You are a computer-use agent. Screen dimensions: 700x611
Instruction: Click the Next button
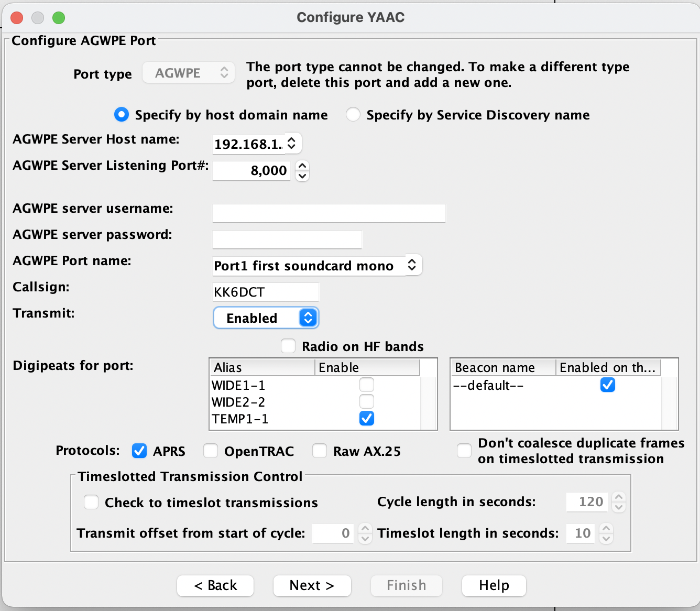[x=312, y=586]
